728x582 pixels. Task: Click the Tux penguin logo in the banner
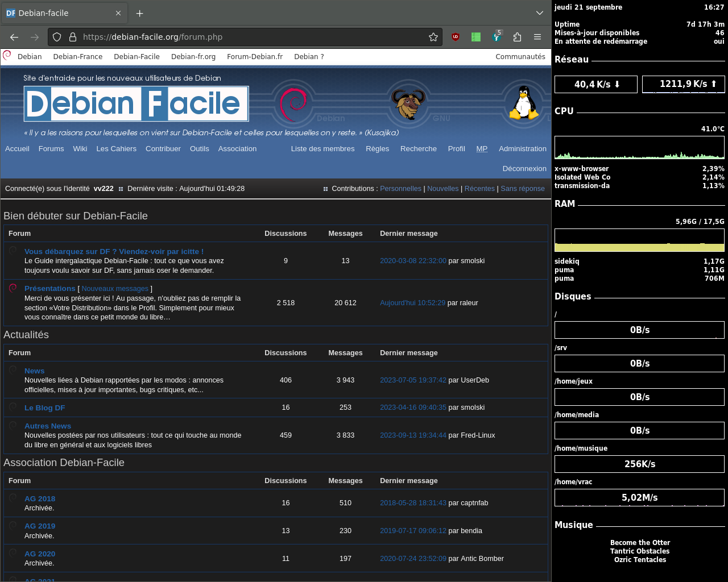point(523,103)
